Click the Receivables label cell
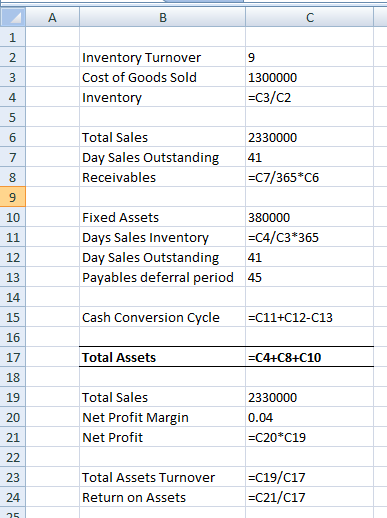Screen dimensions: 387x518 pos(162,177)
